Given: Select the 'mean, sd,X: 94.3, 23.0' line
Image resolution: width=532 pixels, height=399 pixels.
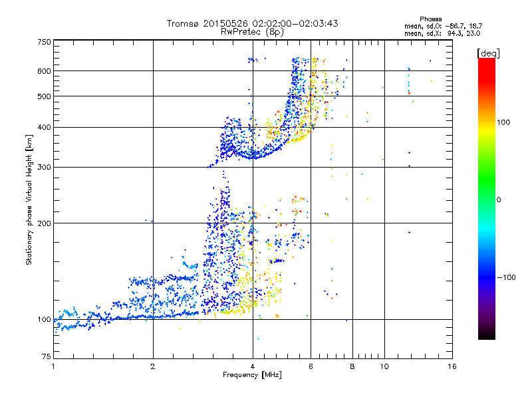Looking at the screenshot, I should [442, 33].
